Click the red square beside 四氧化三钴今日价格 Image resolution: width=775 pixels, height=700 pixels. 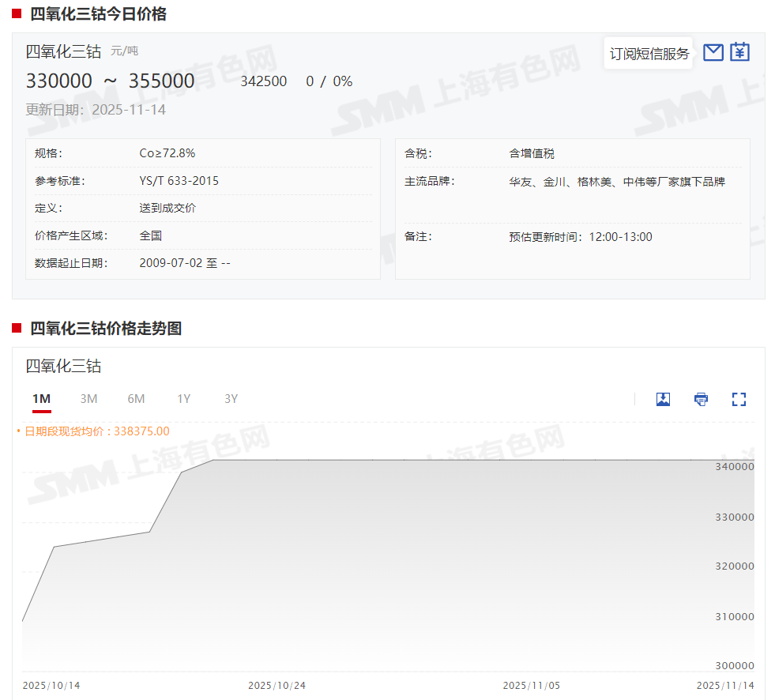tap(17, 13)
